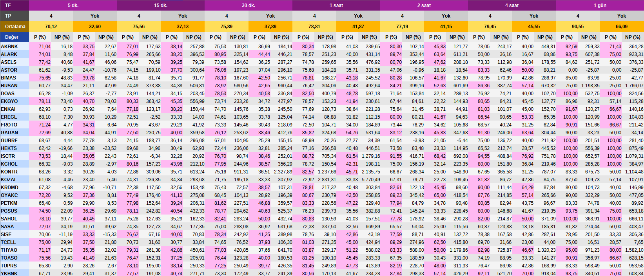Select the orange Ortalama row label

15,27
